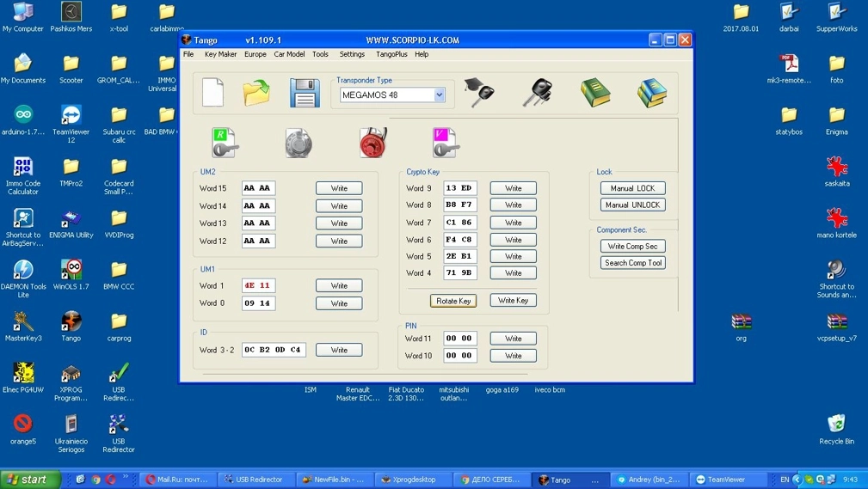868x489 pixels.
Task: Select the XPROG Programmer desktop icon
Action: tap(71, 382)
